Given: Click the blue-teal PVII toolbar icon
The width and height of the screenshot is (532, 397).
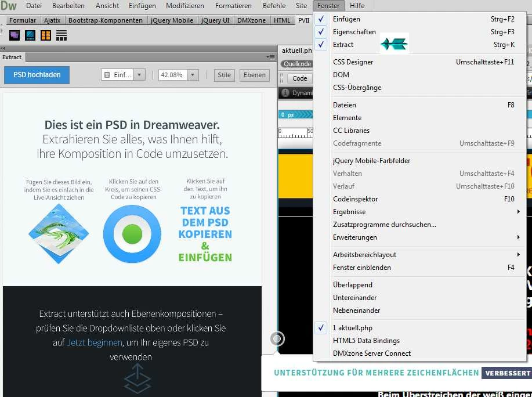Looking at the screenshot, I should (30, 35).
